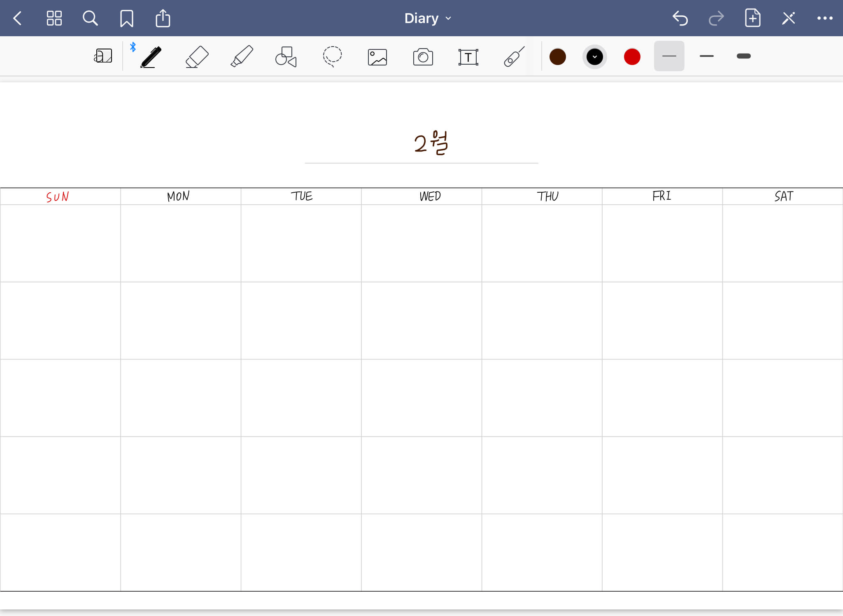Viewport: 843px width, 616px height.
Task: Undo the last action
Action: click(x=680, y=18)
